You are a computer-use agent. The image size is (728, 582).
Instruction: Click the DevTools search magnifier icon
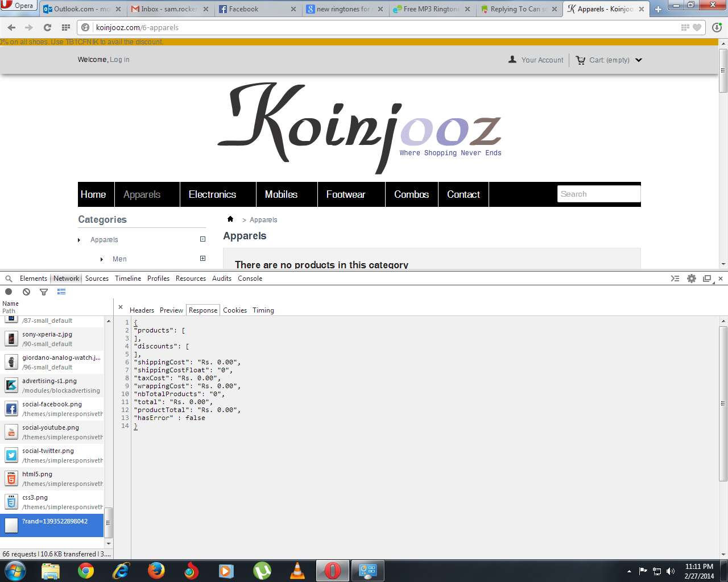pos(9,278)
